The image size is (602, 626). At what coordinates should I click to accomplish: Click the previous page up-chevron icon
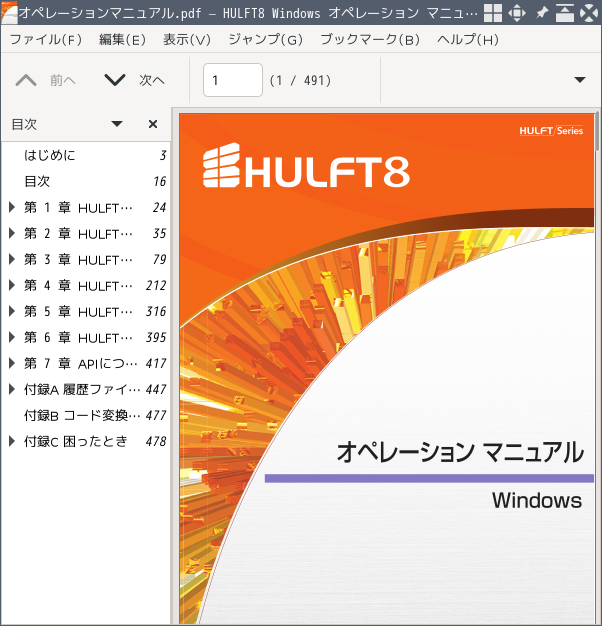pos(26,80)
